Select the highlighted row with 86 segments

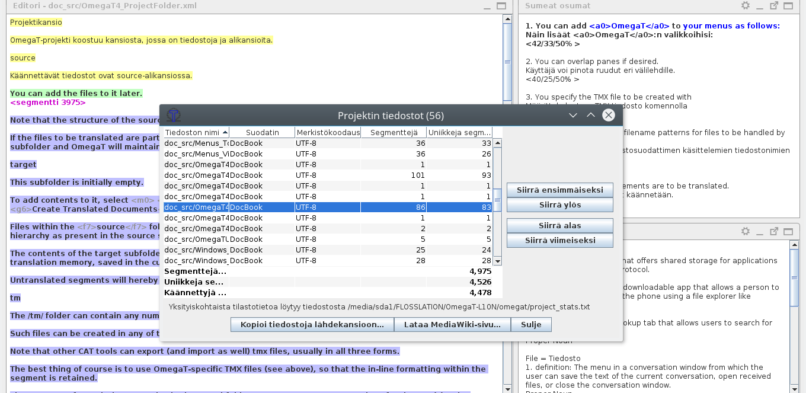pyautogui.click(x=327, y=207)
